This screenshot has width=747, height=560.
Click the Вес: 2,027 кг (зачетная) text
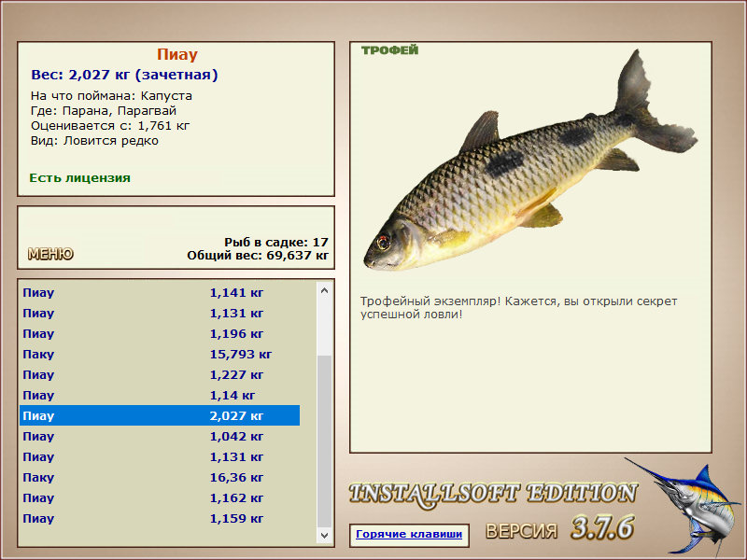coord(124,75)
